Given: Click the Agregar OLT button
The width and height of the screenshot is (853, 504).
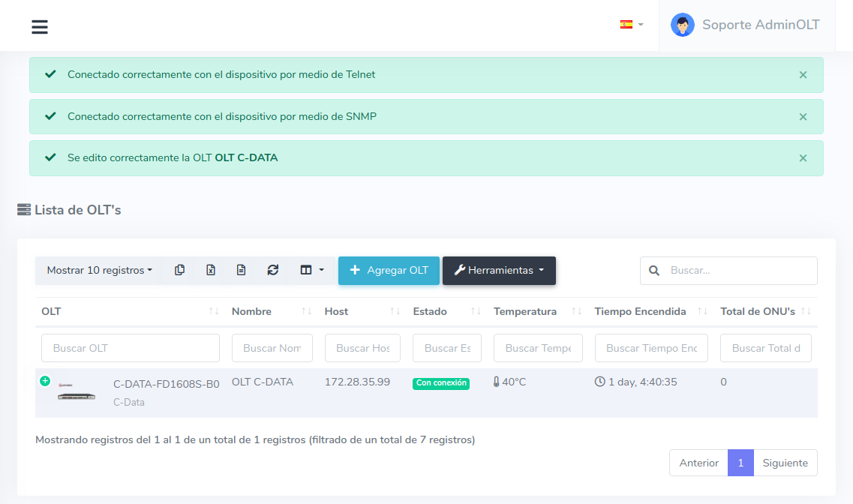Looking at the screenshot, I should click(389, 271).
